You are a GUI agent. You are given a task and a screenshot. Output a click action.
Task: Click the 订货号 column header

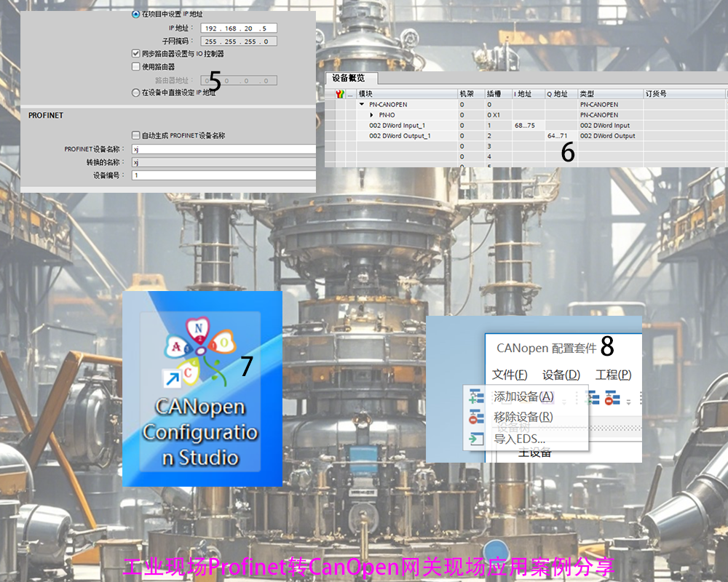click(x=684, y=94)
